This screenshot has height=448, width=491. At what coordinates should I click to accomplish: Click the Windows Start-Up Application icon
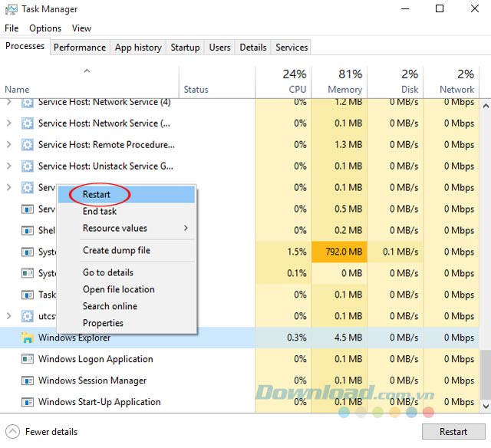coord(28,402)
